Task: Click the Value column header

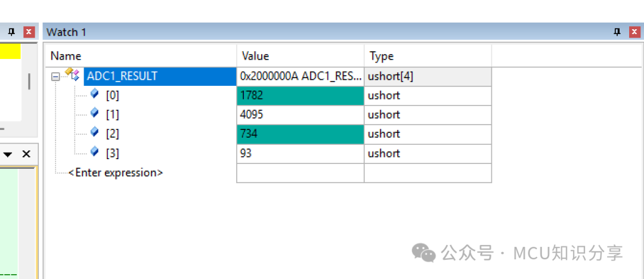Action: 300,56
